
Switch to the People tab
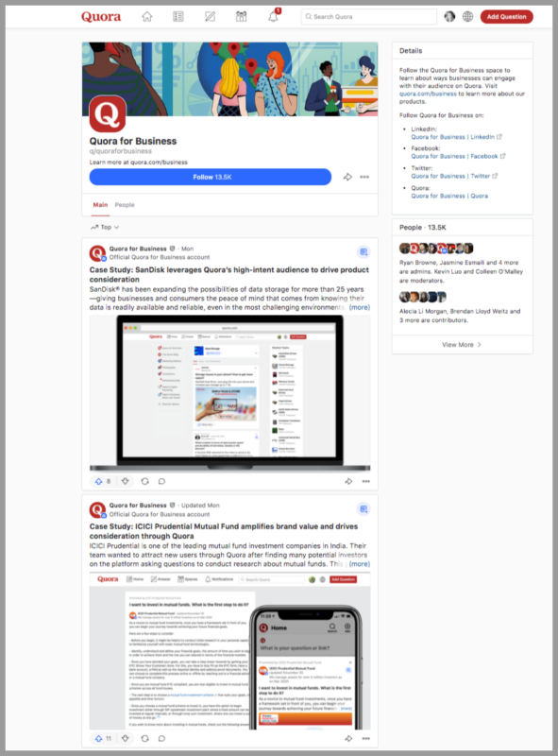tap(125, 205)
